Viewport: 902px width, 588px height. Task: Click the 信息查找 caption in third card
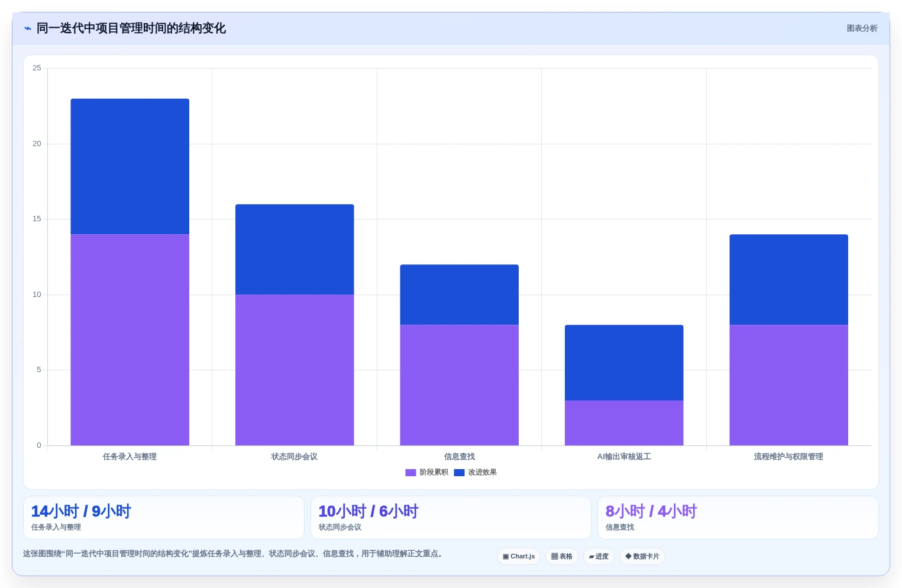(x=620, y=527)
